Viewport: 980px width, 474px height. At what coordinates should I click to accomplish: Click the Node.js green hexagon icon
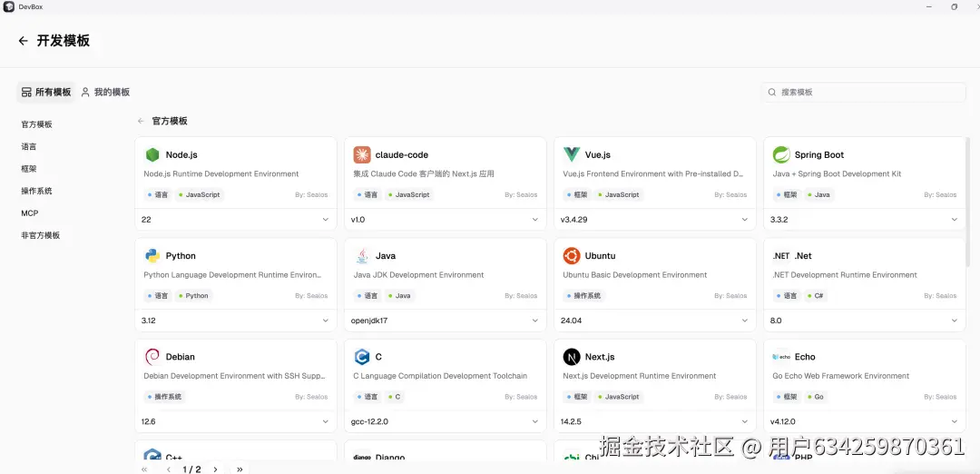pos(152,155)
